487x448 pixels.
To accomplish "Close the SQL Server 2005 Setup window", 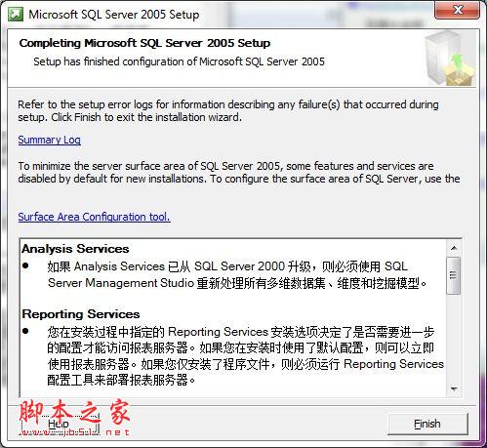I will click(457, 10).
